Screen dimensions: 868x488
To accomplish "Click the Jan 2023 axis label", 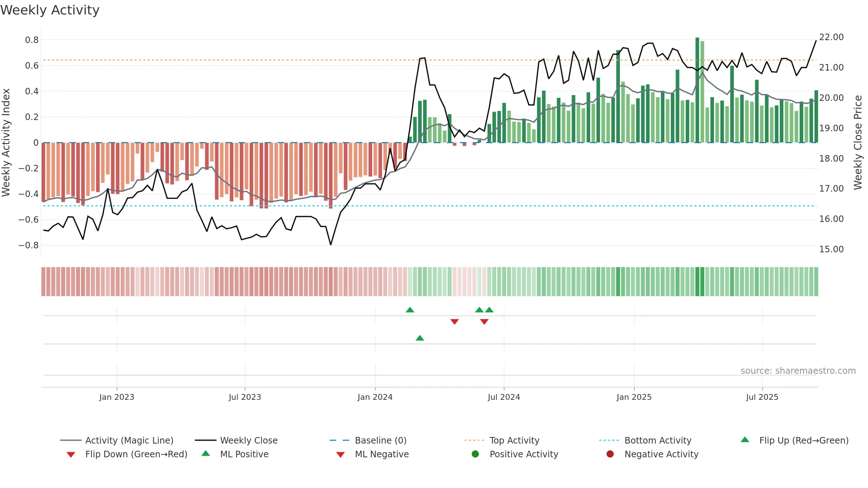I will (117, 397).
